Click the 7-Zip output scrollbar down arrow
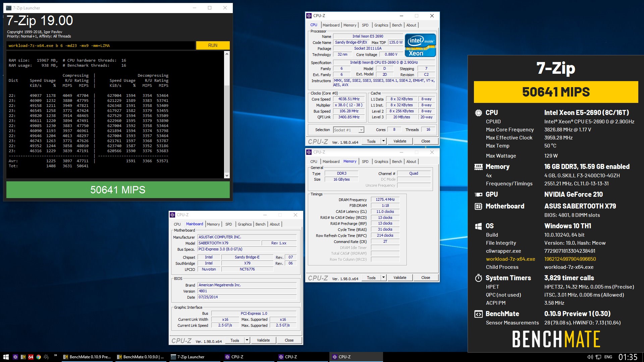The width and height of the screenshot is (644, 362). click(227, 175)
